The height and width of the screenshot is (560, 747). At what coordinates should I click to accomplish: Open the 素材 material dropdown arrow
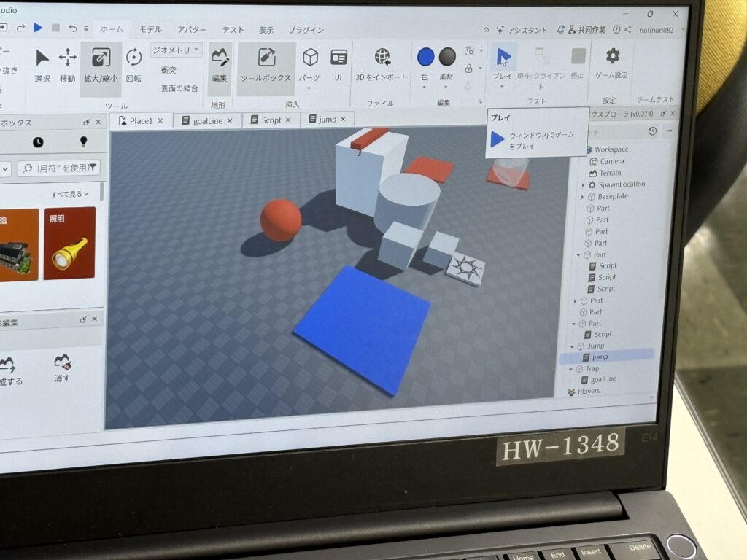coord(446,87)
